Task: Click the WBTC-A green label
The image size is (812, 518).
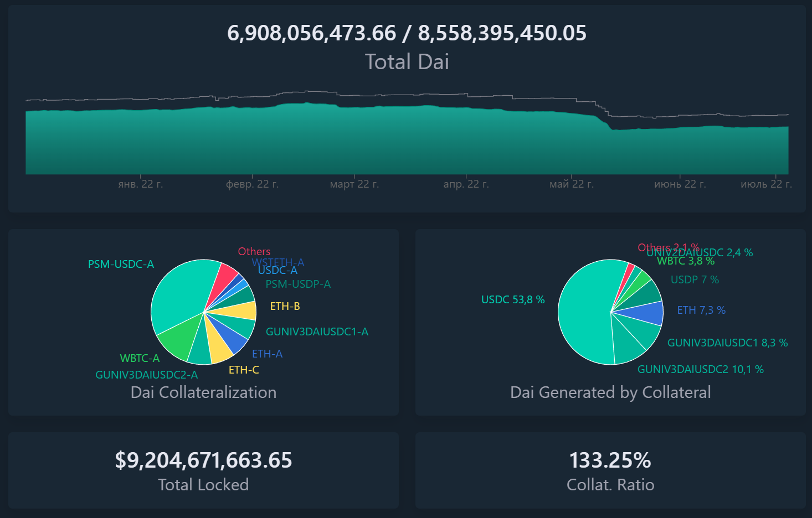Action: 140,358
